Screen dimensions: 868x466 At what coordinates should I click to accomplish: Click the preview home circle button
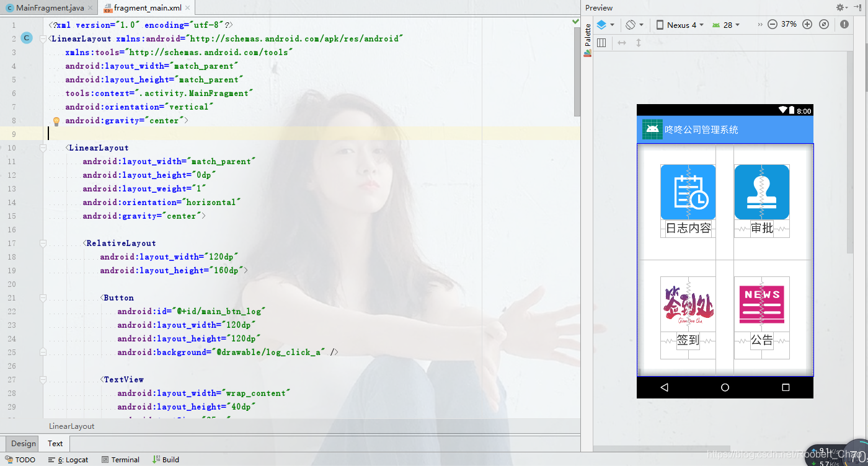click(725, 387)
